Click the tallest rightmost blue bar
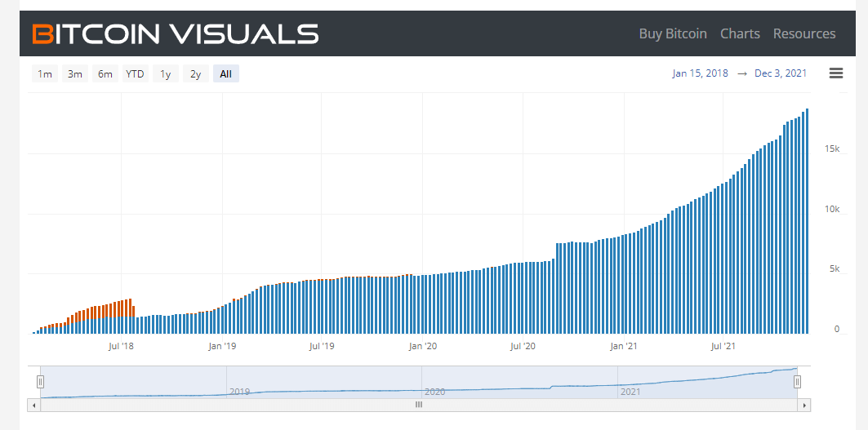868x430 pixels. (x=807, y=221)
